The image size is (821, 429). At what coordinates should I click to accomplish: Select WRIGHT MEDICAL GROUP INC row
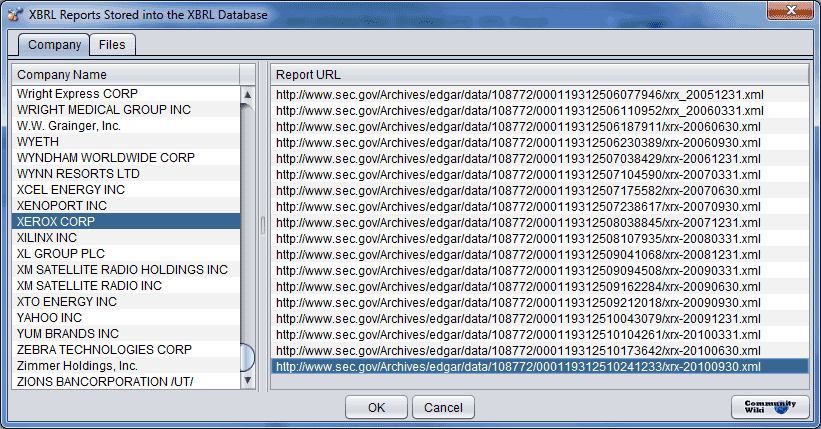click(x=126, y=109)
